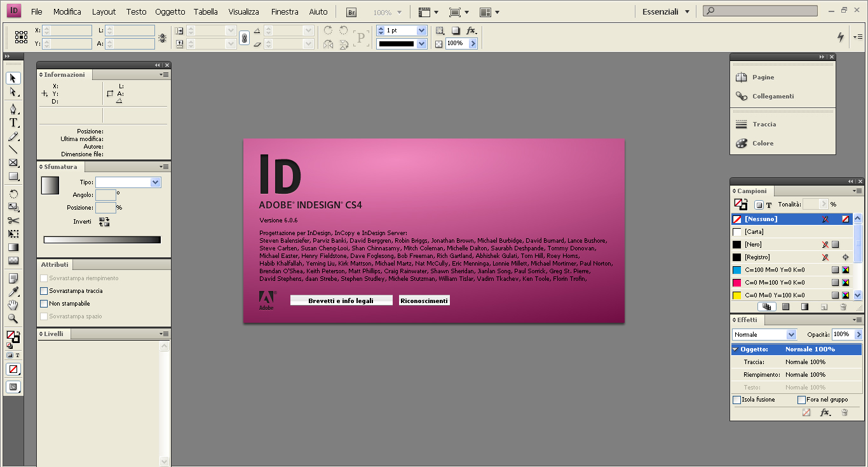
Task: Open the Traccia panel
Action: 764,125
